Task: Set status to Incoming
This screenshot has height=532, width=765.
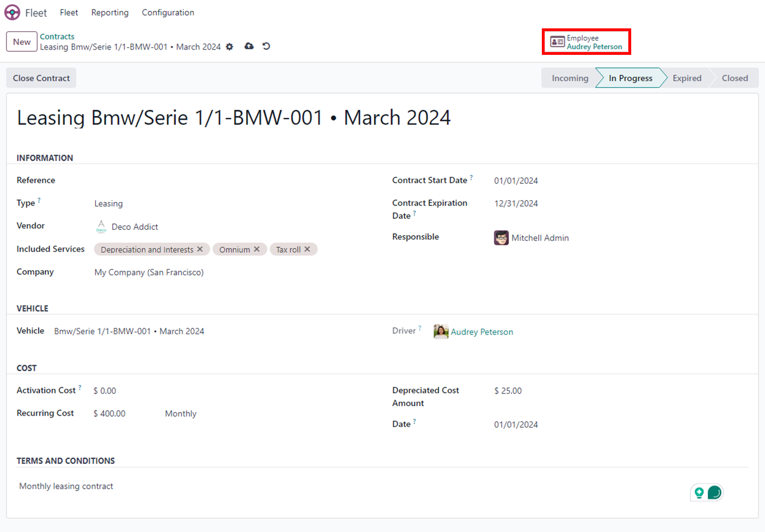Action: [x=569, y=78]
